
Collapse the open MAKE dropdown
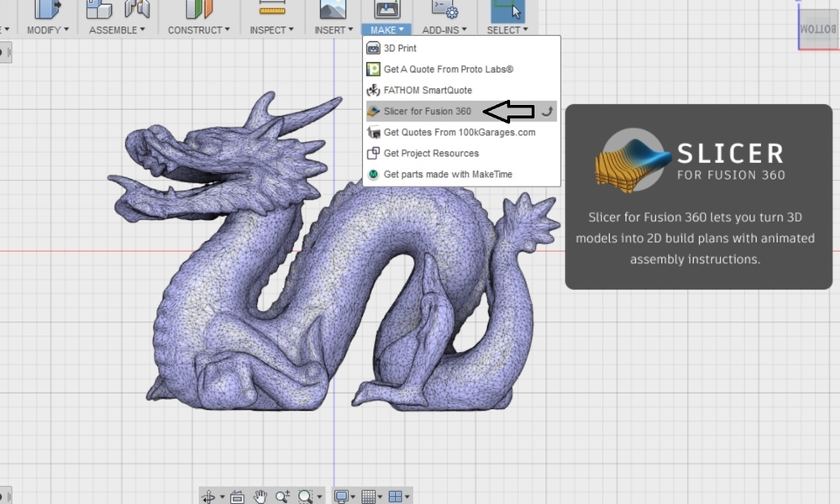(x=386, y=30)
